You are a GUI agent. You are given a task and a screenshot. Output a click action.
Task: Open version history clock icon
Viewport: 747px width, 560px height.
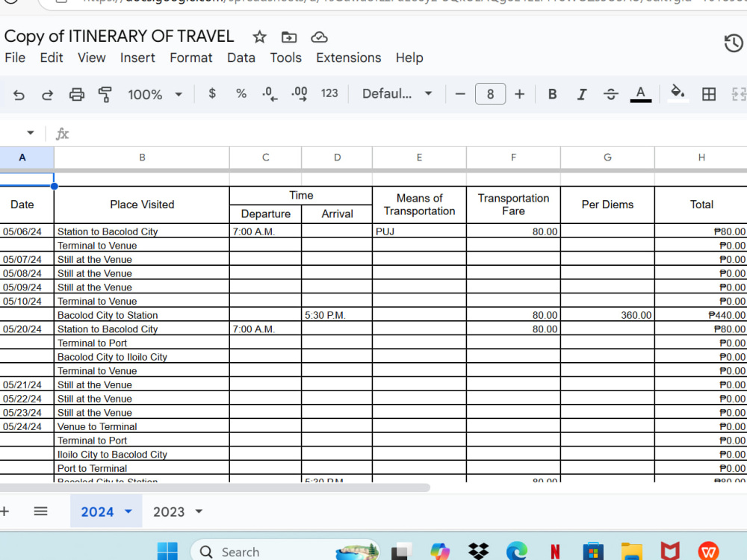[x=734, y=43]
